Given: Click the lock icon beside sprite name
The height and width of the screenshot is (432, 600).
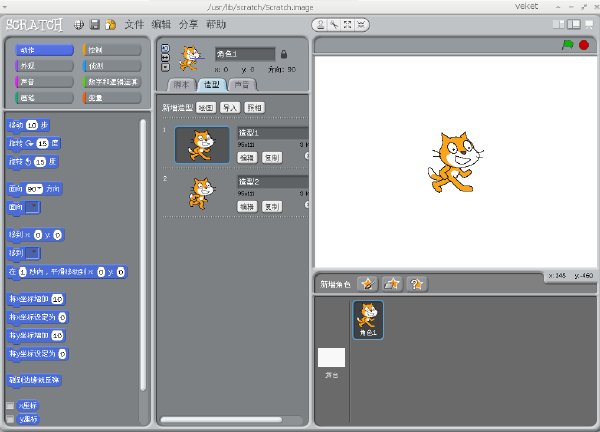Looking at the screenshot, I should pyautogui.click(x=284, y=54).
